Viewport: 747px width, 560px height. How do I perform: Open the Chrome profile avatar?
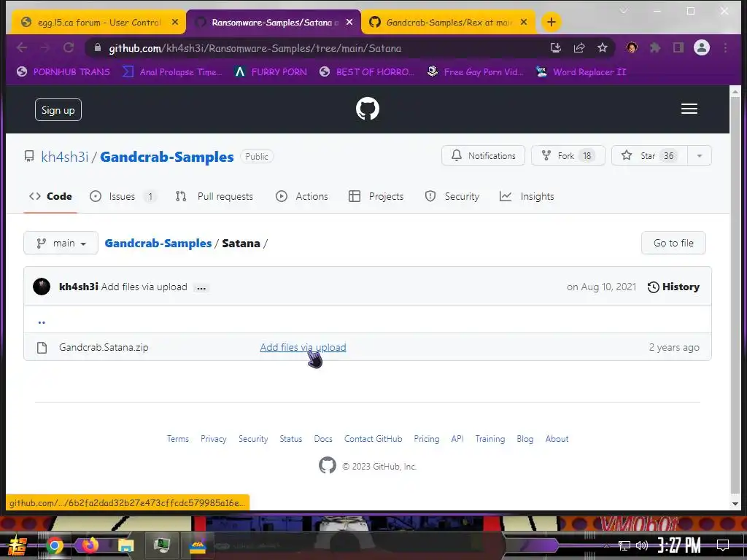702,47
